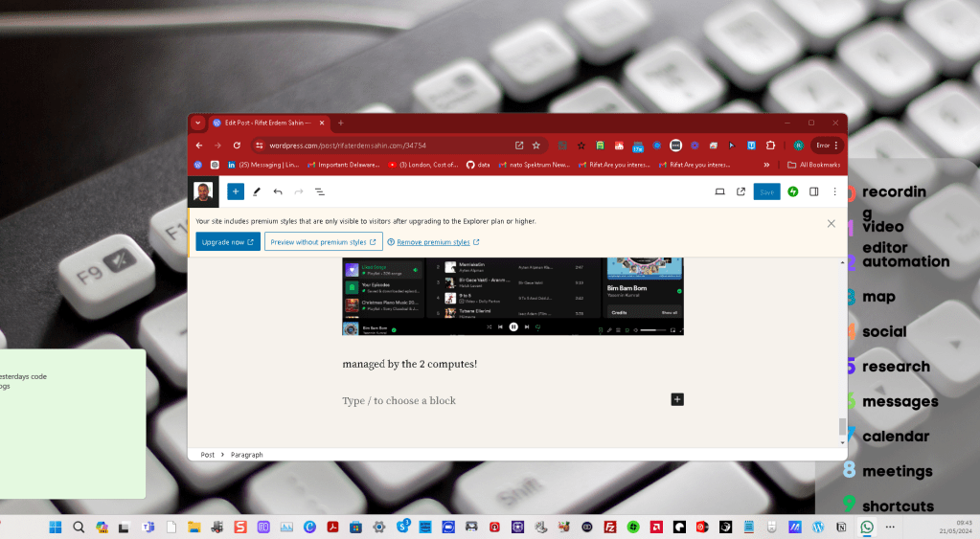Toggle the Settings sidebar panel icon
980x539 pixels.
[813, 191]
